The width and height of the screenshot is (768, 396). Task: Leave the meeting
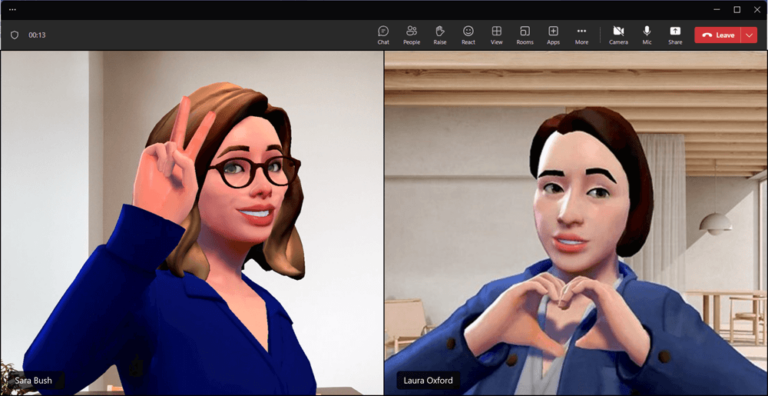coord(718,35)
